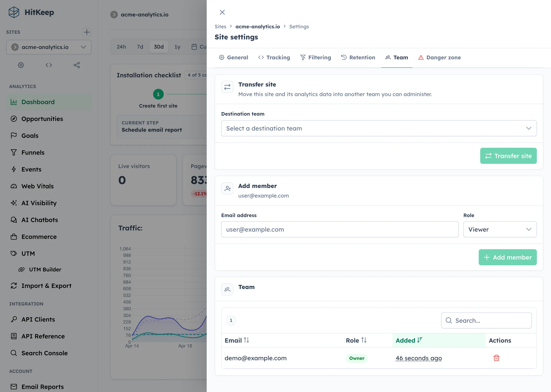Click the Owner role badge

(357, 358)
